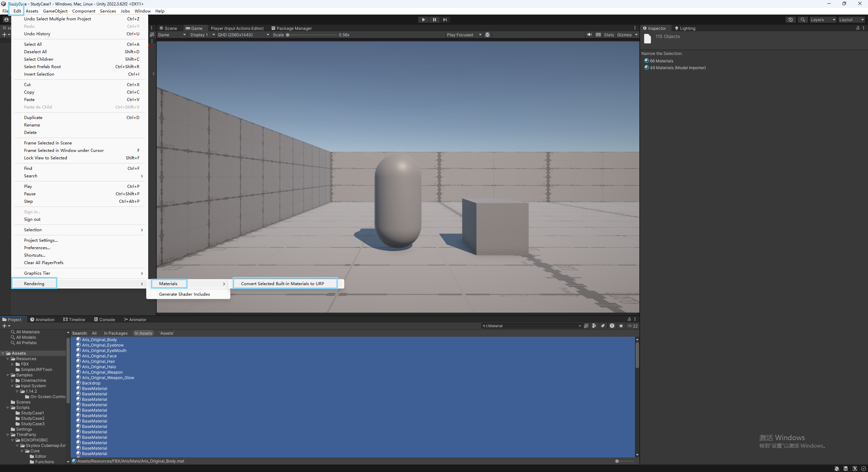Click the Play button in the toolbar

(423, 20)
